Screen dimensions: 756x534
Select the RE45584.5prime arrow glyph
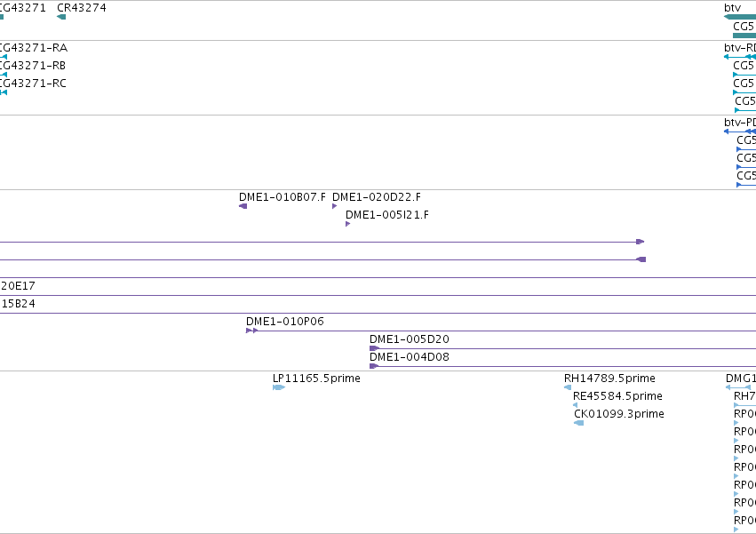click(575, 405)
